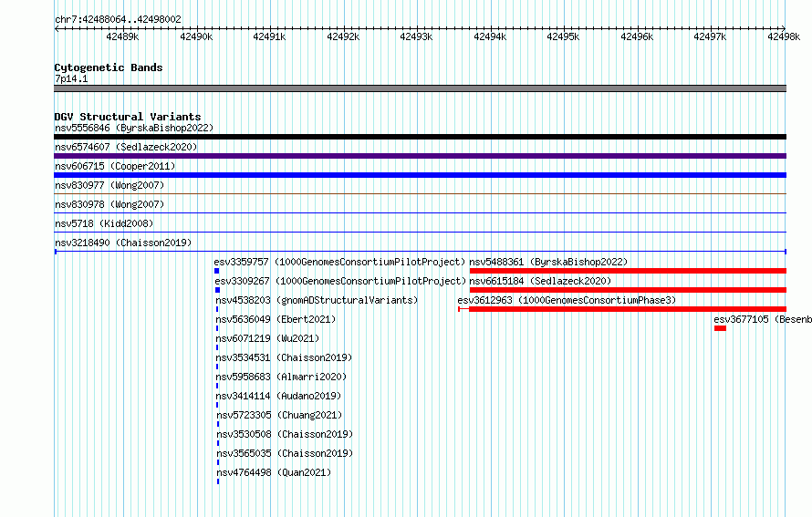Open the nsv830978 (Wong2007) entry
Viewport: 812px width, 517px height.
click(109, 204)
